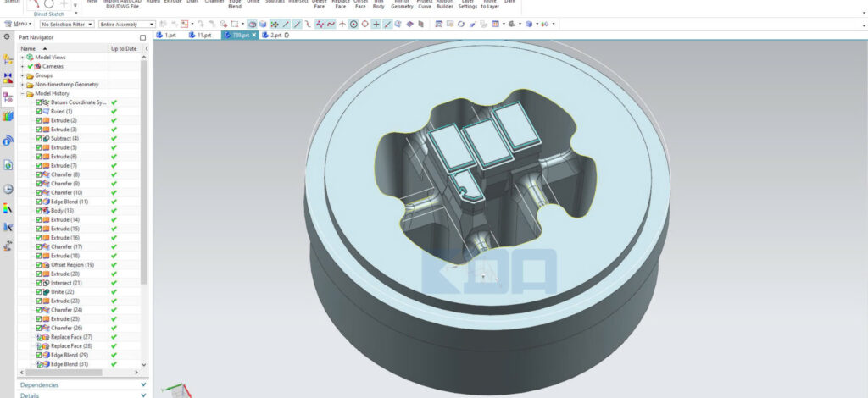Open the Entire Assembly scope dropdown
Image resolution: width=868 pixels, height=398 pixels.
tap(127, 25)
